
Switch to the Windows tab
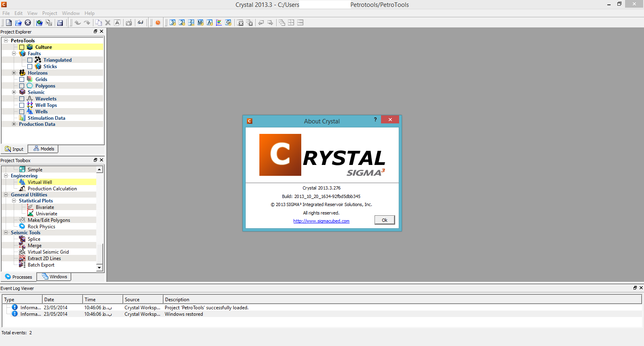click(54, 277)
